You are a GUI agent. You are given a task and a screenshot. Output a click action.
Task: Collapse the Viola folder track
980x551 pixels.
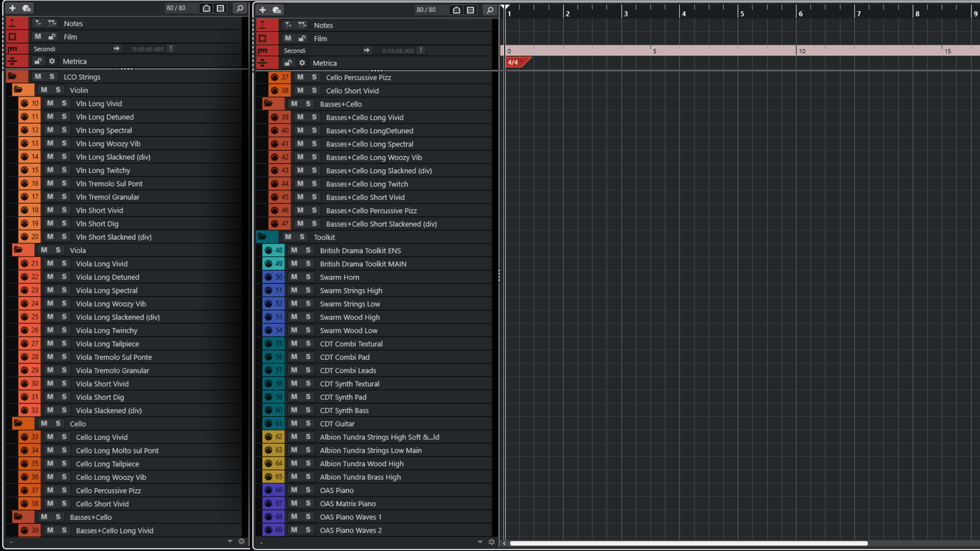click(18, 250)
